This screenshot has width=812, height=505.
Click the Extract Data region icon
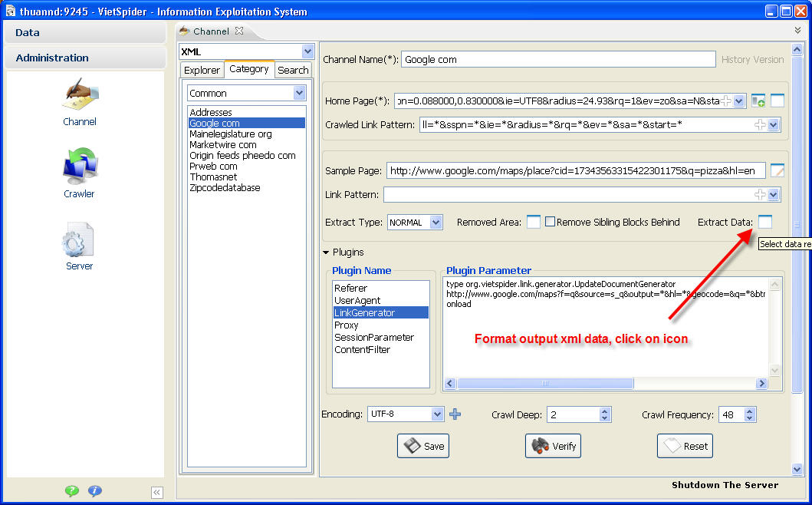[x=764, y=222]
